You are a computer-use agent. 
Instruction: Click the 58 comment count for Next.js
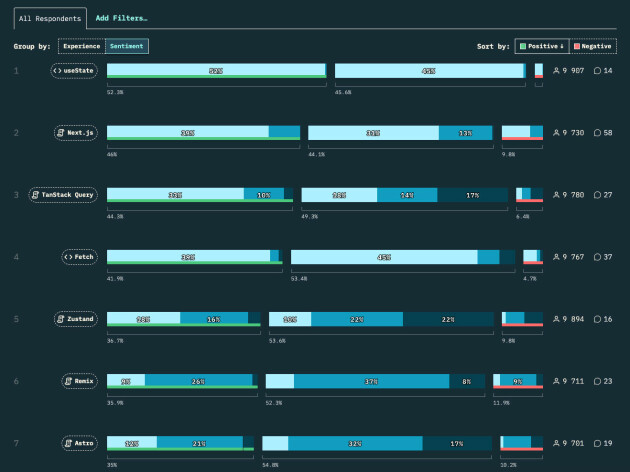[608, 133]
